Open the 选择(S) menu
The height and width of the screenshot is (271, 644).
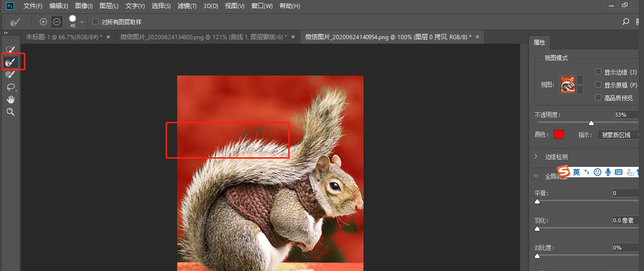point(161,6)
